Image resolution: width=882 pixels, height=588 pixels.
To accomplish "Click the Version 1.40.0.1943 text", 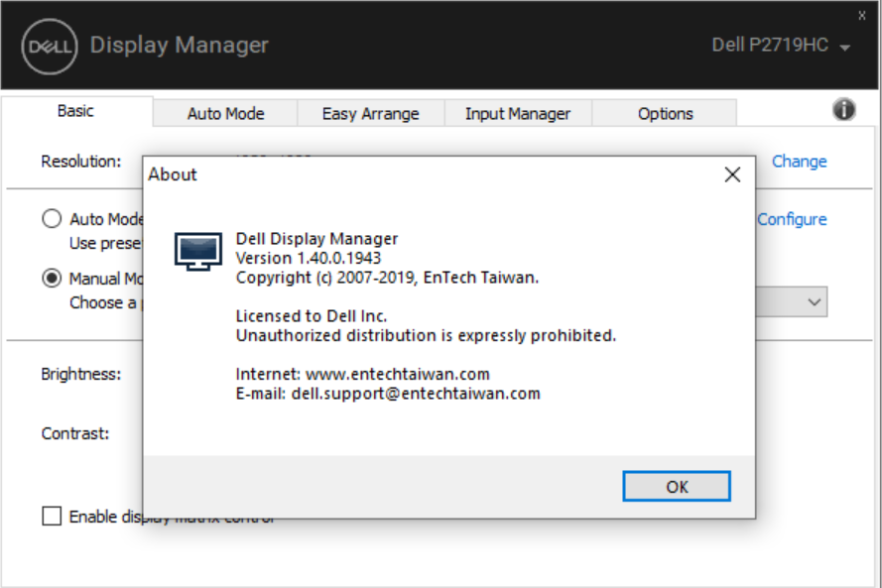I will pos(309,258).
